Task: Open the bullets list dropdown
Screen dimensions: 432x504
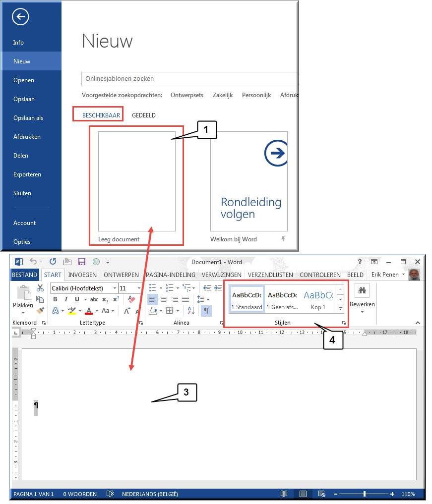Action: (161, 288)
